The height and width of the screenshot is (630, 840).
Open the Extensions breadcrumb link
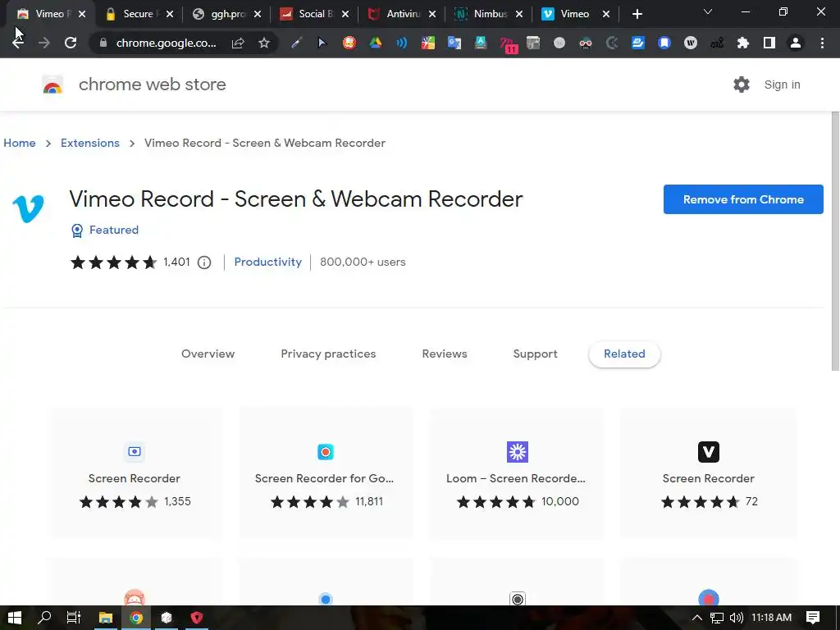[90, 143]
